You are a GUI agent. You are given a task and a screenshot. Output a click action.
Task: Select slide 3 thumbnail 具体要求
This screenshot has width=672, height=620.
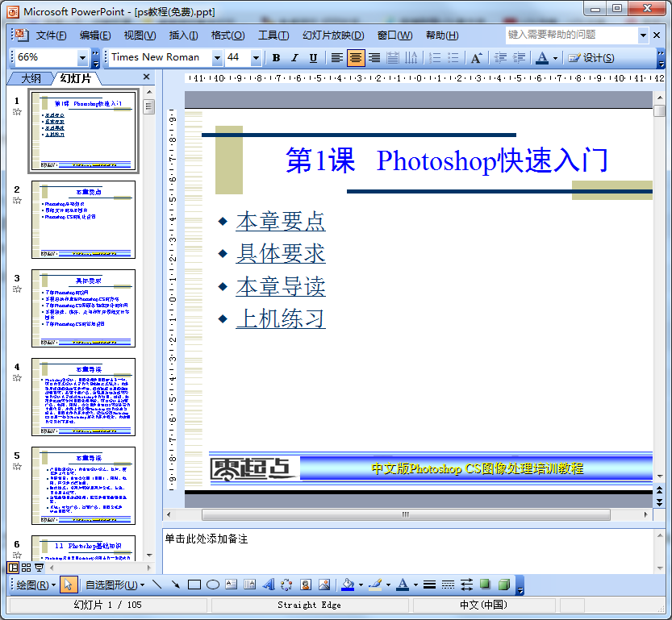click(x=84, y=308)
